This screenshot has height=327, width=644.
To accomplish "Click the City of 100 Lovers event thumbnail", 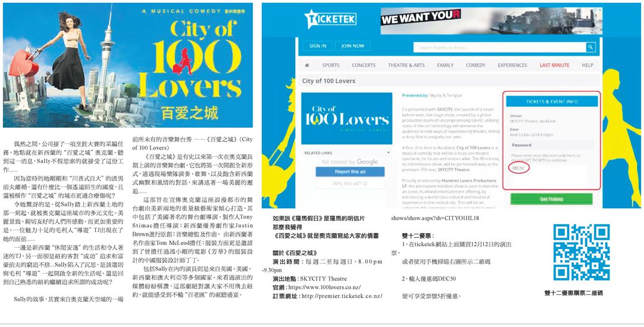I will 347,118.
